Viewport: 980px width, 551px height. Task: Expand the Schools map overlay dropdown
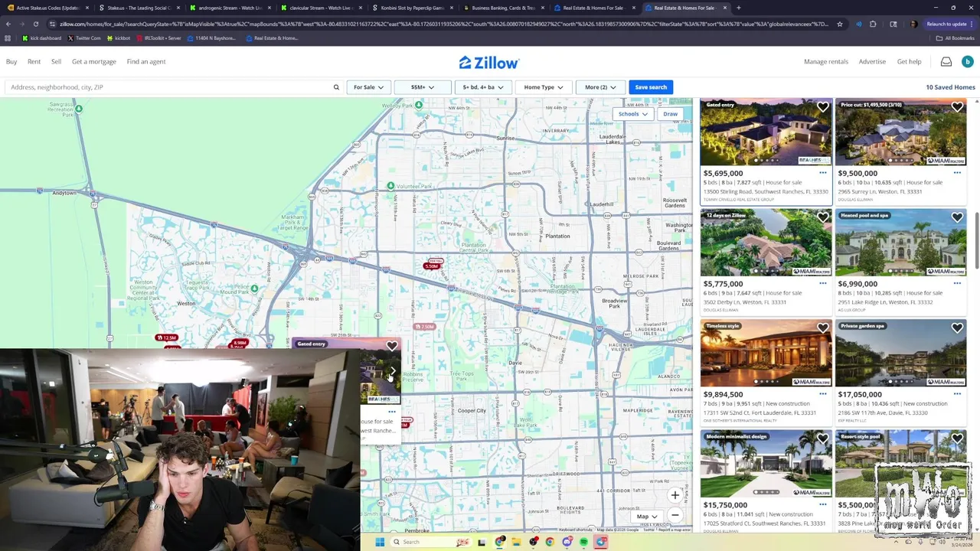(632, 114)
